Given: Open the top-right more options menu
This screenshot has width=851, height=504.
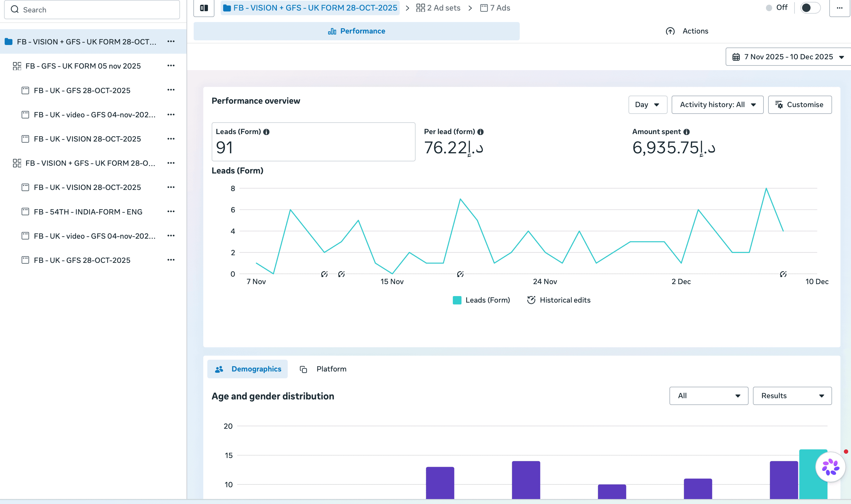Looking at the screenshot, I should [840, 8].
